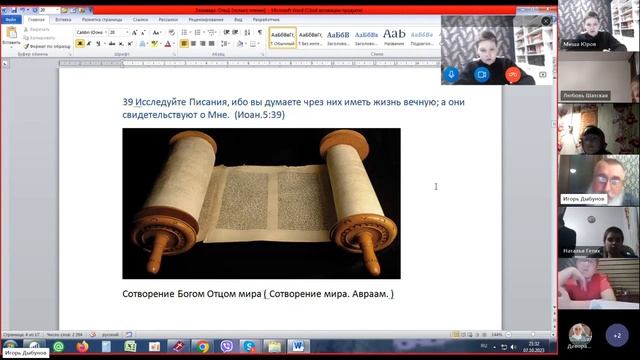Select No Spacing style
The image size is (640, 360).
pos(310,38)
